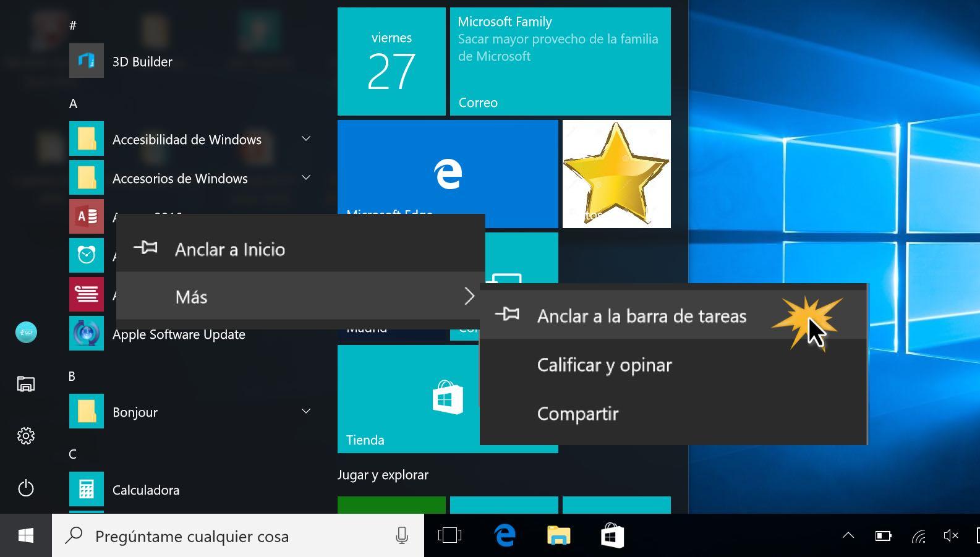The image size is (980, 557).
Task: Open the calendar tile showing viernes 27
Action: point(391,61)
